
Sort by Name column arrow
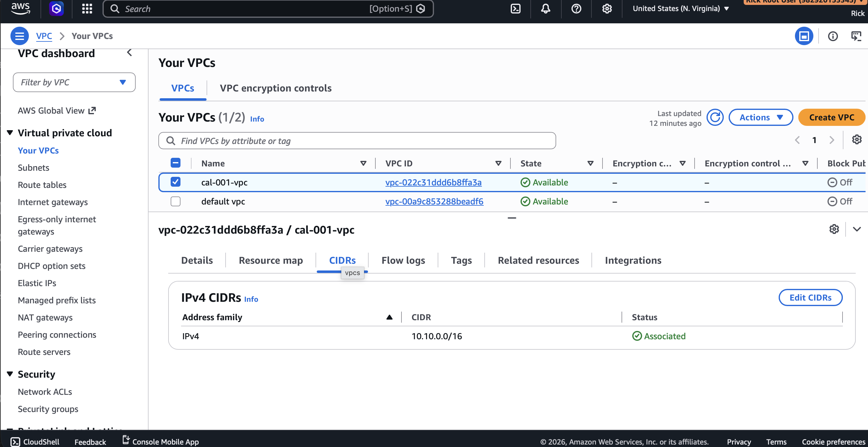tap(363, 164)
